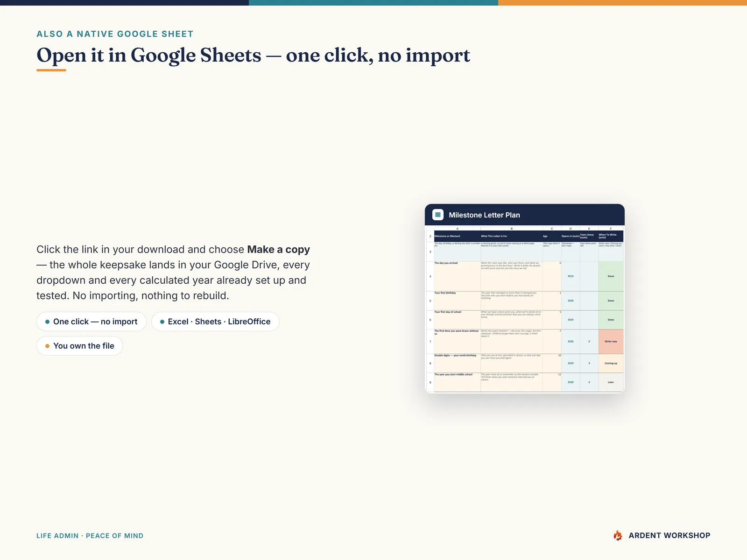Click the 'When To Write (auto)' header
The image size is (747, 560).
[x=611, y=236]
